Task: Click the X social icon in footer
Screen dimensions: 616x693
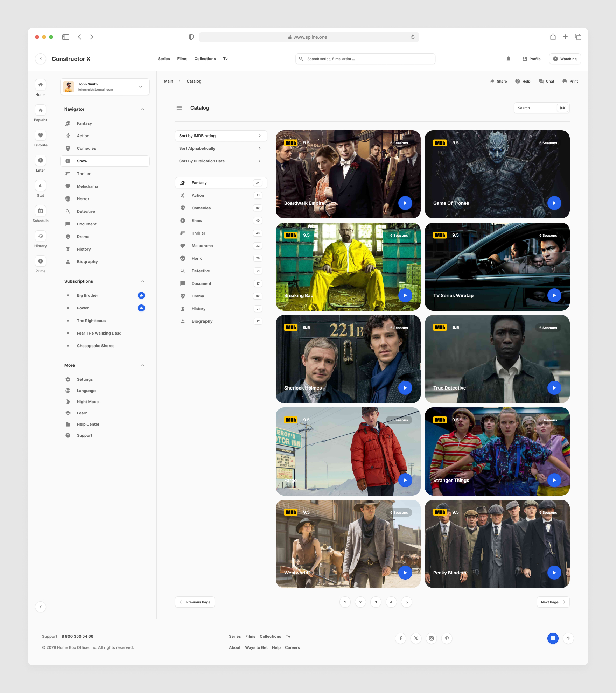Action: 416,638
